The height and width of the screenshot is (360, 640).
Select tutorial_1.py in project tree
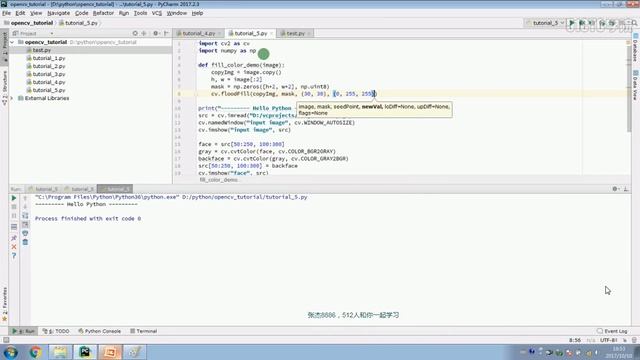click(49, 58)
